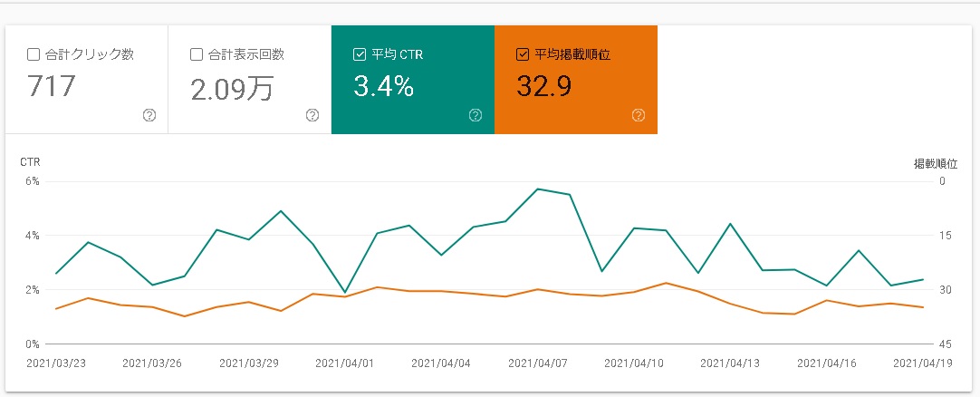Click the 2021/03/26 date label

click(x=152, y=363)
